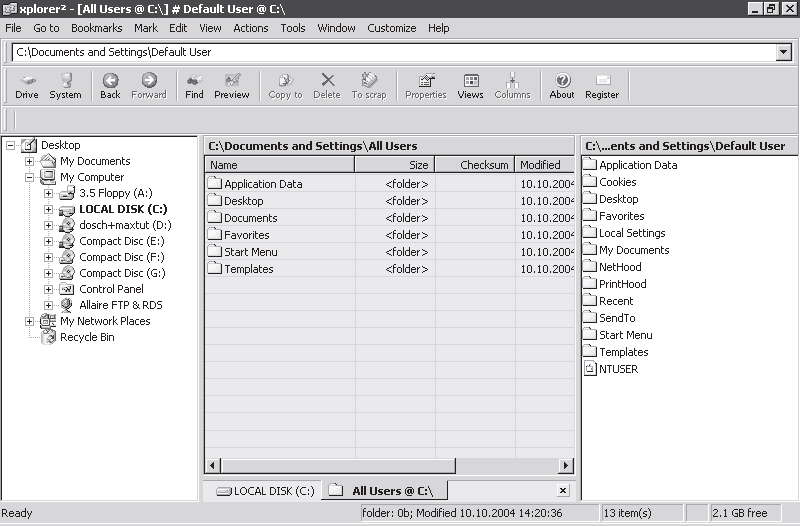The width and height of the screenshot is (800, 526).
Task: Sort by the Name column header
Action: pyautogui.click(x=279, y=165)
